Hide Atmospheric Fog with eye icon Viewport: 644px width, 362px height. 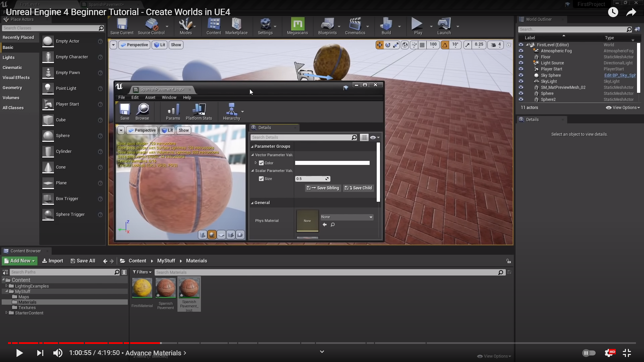click(x=521, y=51)
